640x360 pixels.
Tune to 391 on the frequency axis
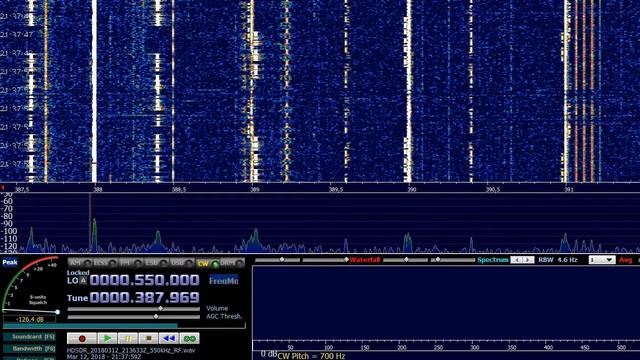pyautogui.click(x=569, y=189)
